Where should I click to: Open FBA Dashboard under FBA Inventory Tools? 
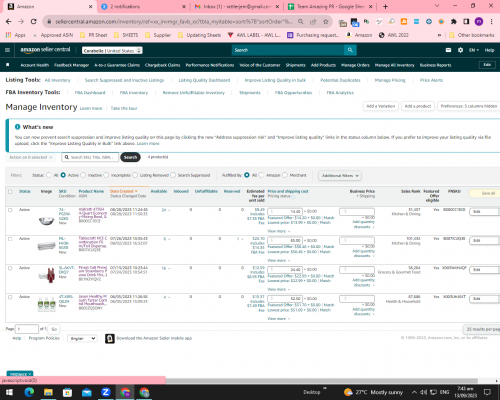[x=90, y=93]
